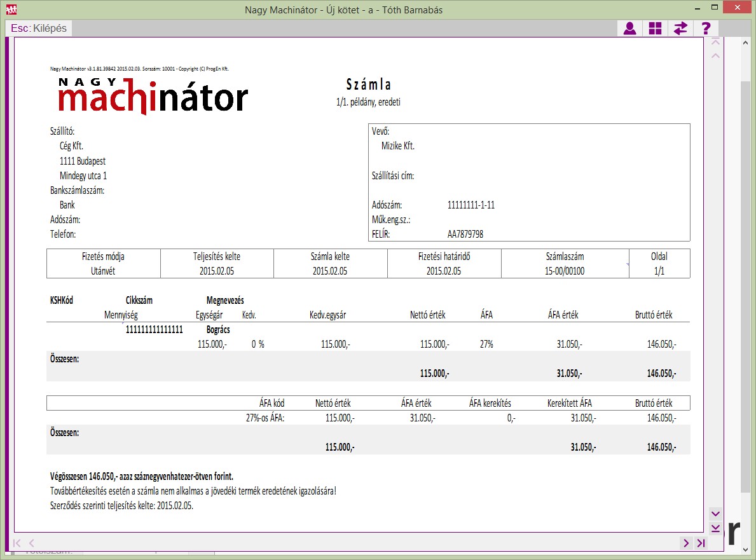Jump to bottom of page with underlined chevron
Image resolution: width=756 pixels, height=560 pixels.
(715, 528)
